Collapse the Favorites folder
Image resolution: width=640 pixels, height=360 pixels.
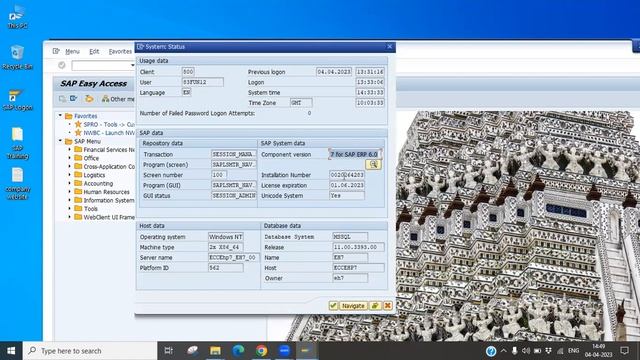(x=60, y=116)
